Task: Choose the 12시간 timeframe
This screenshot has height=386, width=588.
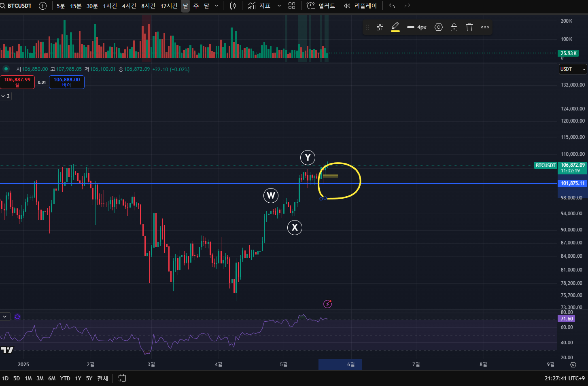Action: pos(169,6)
